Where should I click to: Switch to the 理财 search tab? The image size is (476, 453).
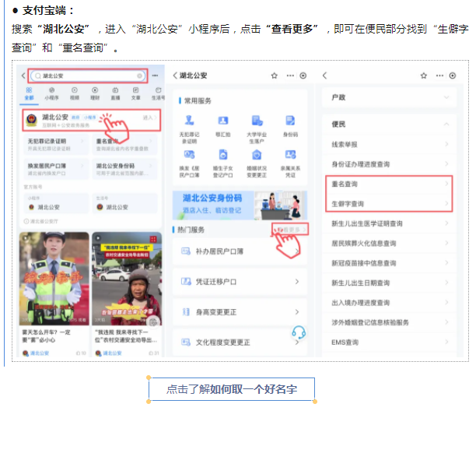[x=95, y=93]
